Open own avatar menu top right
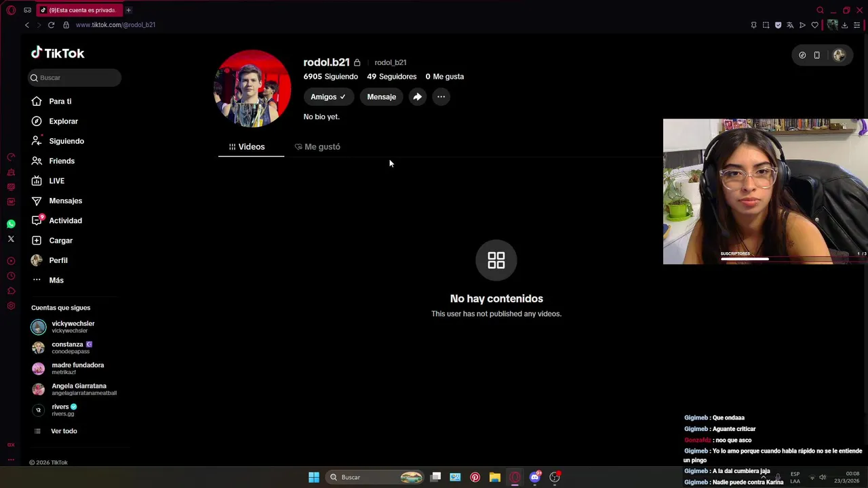 click(839, 56)
